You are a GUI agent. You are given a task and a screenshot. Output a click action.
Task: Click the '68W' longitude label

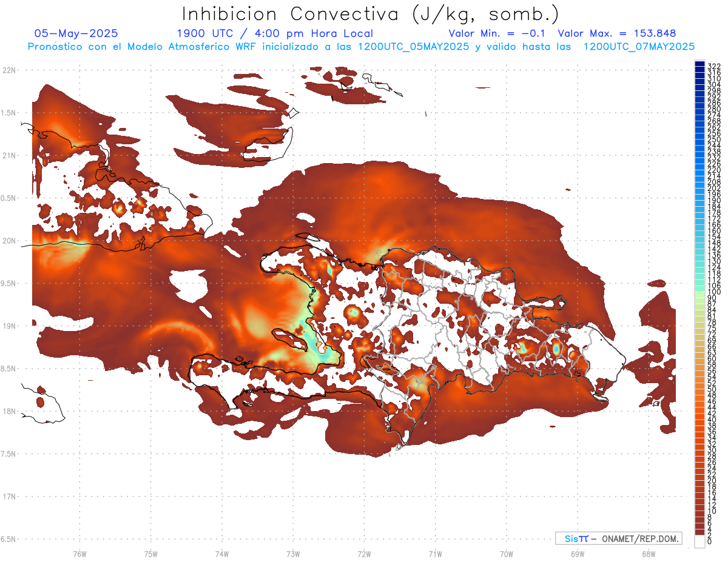pyautogui.click(x=648, y=554)
